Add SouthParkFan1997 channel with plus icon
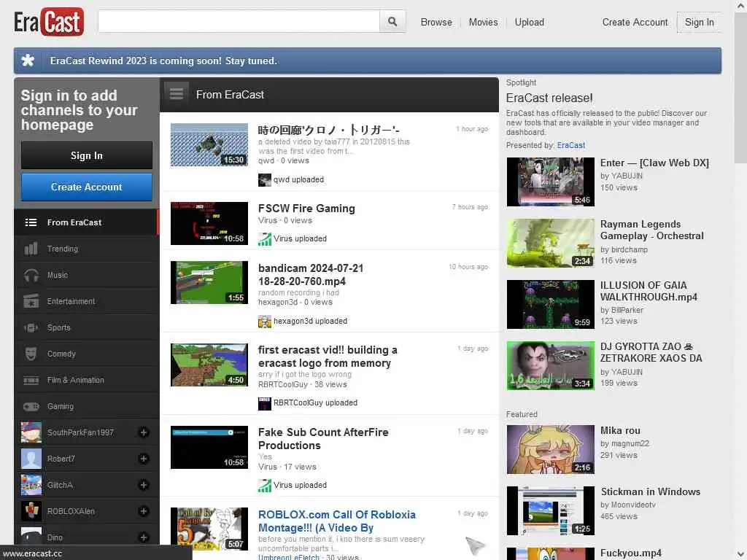This screenshot has width=747, height=560. coord(144,432)
